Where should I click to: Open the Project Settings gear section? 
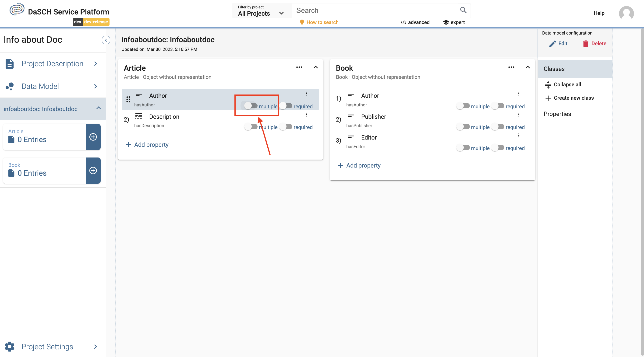click(x=47, y=346)
